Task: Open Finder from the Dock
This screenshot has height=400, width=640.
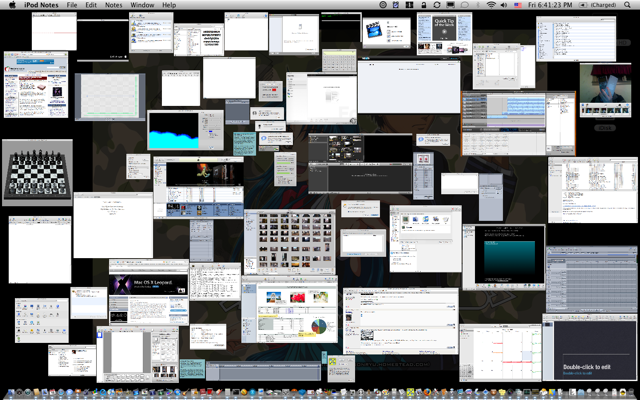Action: [10, 393]
